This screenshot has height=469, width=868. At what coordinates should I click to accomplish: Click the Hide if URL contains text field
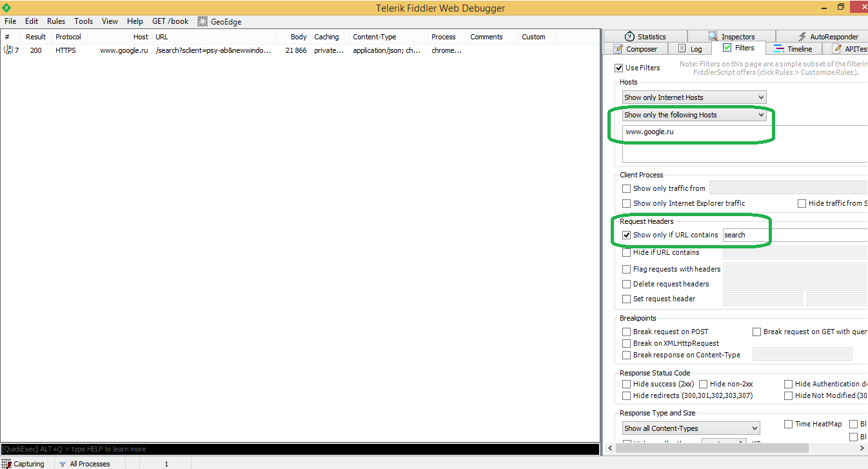click(x=795, y=252)
